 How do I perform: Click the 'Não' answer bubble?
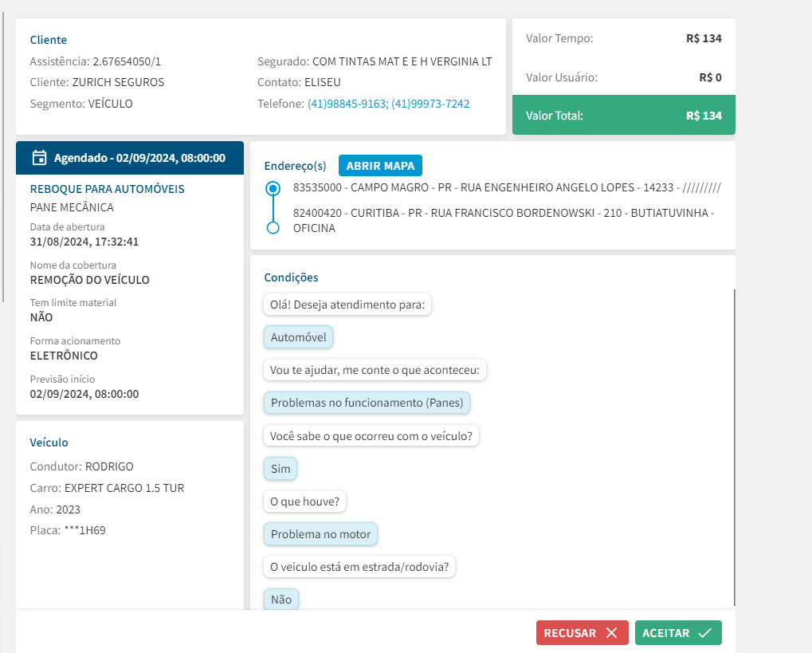click(x=281, y=600)
